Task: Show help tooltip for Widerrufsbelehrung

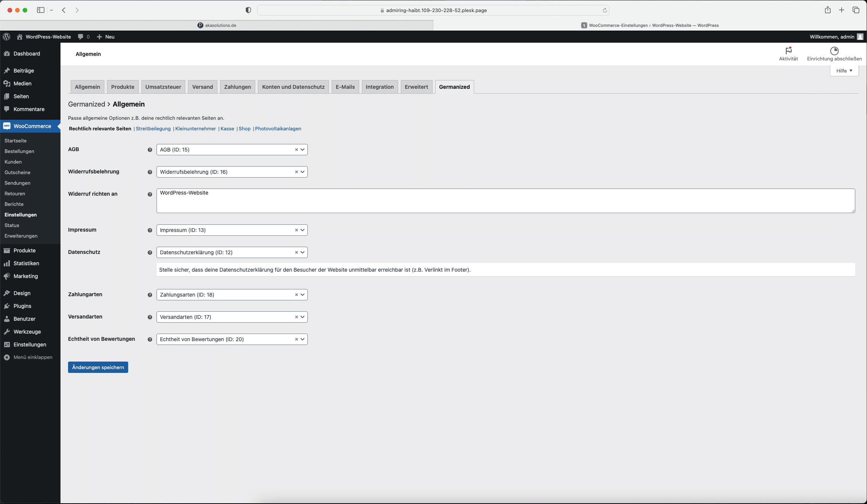Action: (x=150, y=172)
